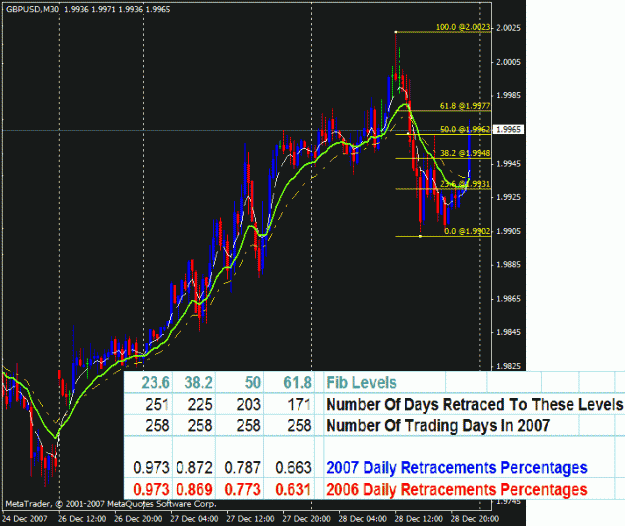Click the Fibonacci anchor point at 2.0023 high
The image size is (625, 526).
[x=396, y=31]
